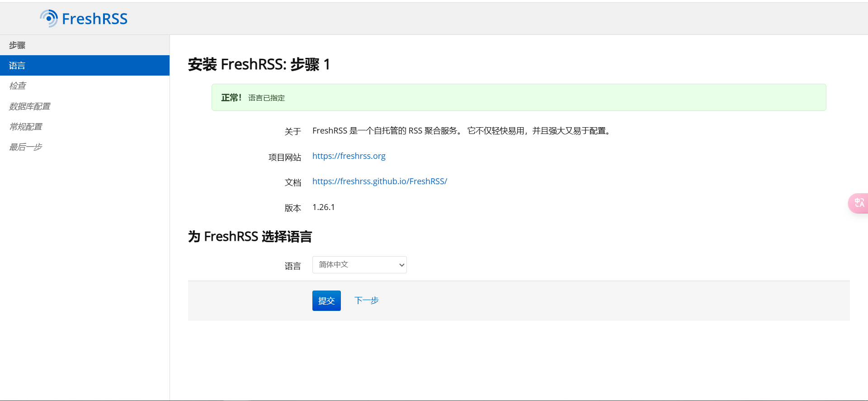Click the FreshRSS logo icon
The image size is (868, 401).
[x=49, y=19]
